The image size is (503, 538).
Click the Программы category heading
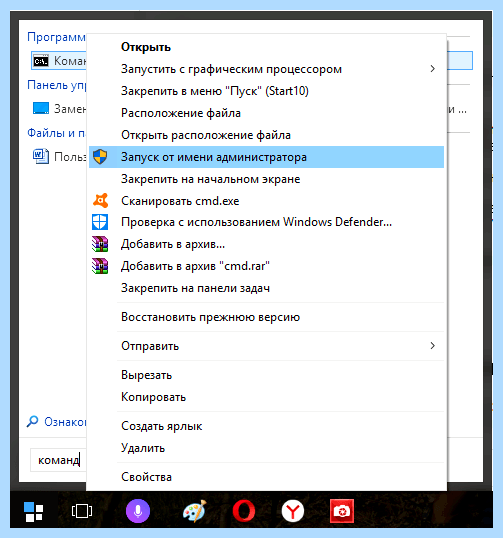56,37
